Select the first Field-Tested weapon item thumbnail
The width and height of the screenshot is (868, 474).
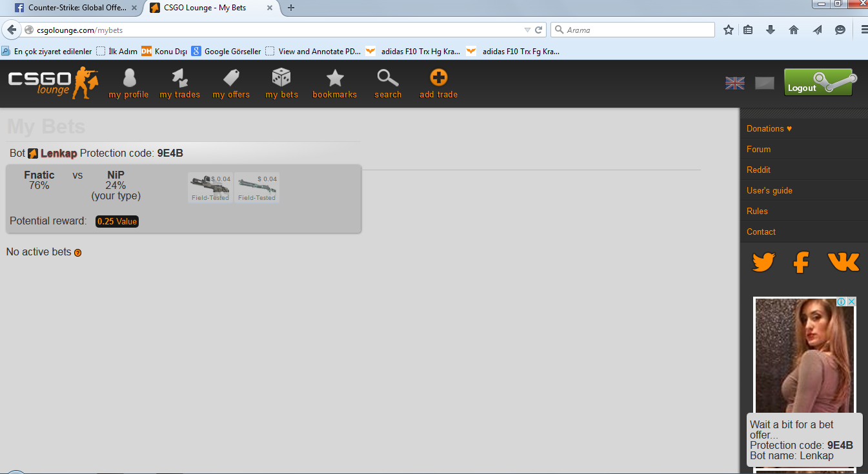tap(210, 187)
